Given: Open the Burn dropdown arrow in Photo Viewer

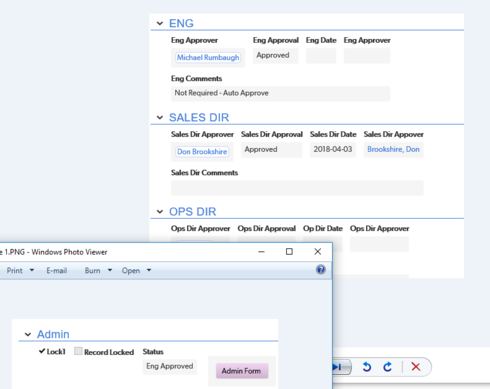Looking at the screenshot, I should click(x=110, y=270).
